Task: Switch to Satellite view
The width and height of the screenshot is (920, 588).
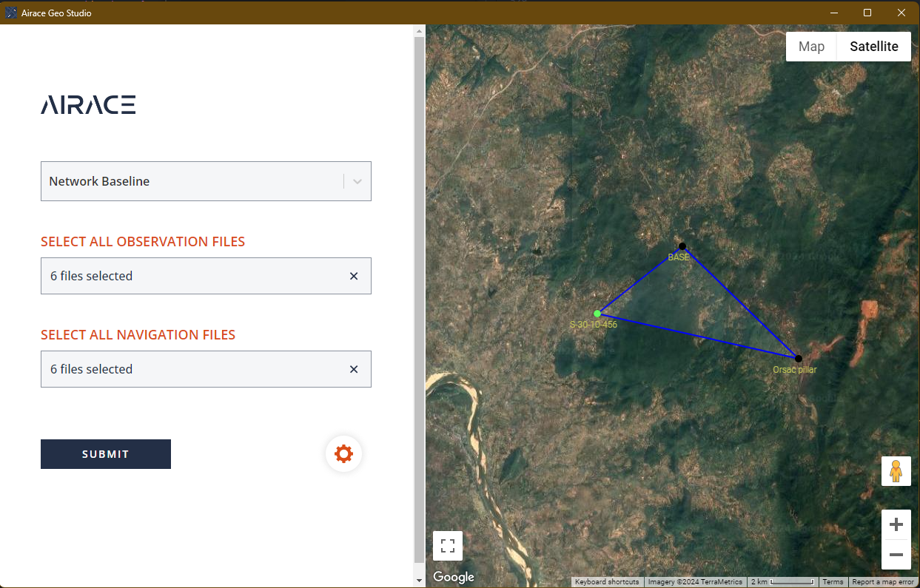Action: point(873,46)
